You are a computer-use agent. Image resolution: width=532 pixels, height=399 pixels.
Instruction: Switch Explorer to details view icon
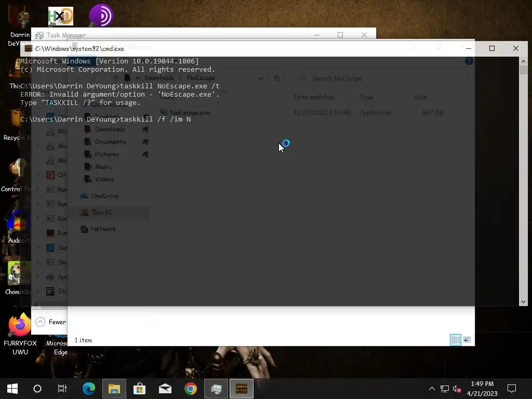point(456,340)
